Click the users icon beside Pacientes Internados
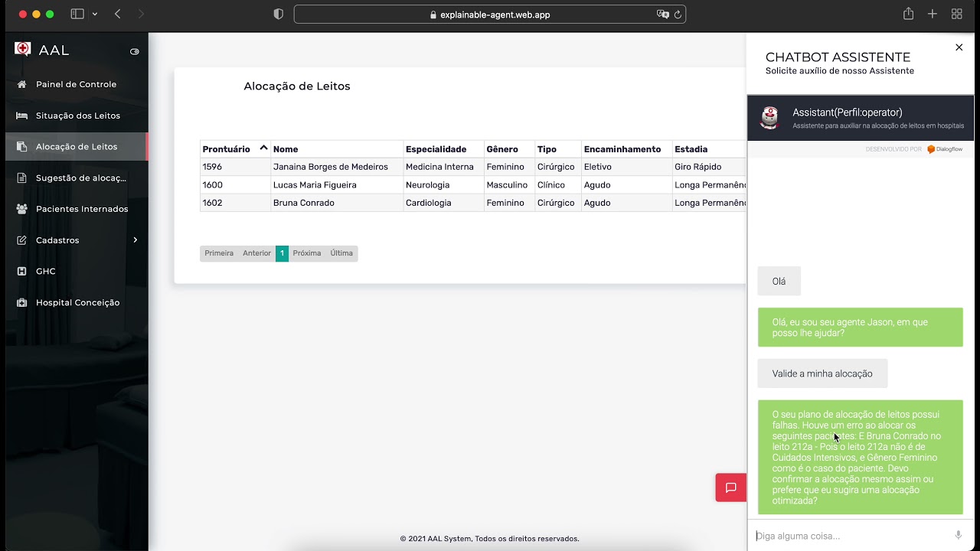The height and width of the screenshot is (551, 980). (21, 209)
